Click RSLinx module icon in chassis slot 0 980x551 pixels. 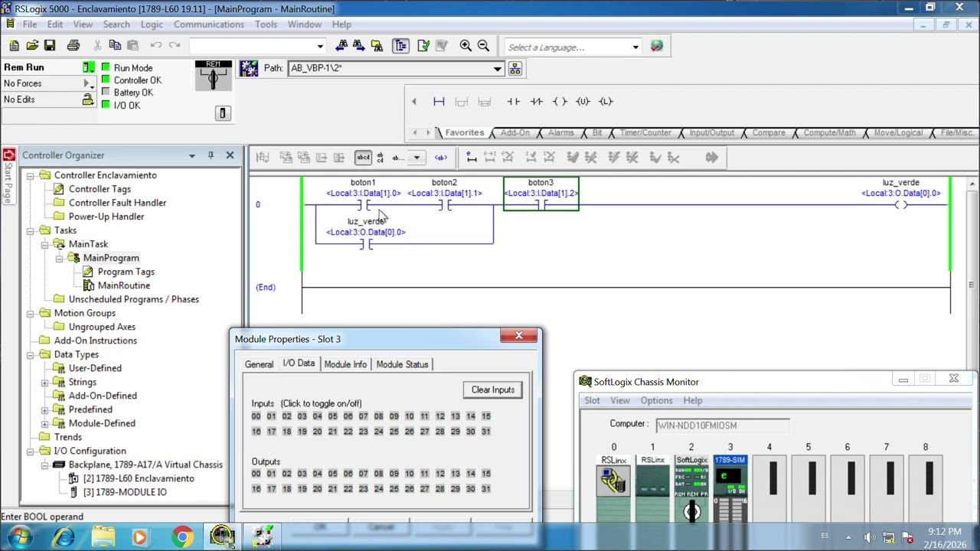pyautogui.click(x=613, y=480)
